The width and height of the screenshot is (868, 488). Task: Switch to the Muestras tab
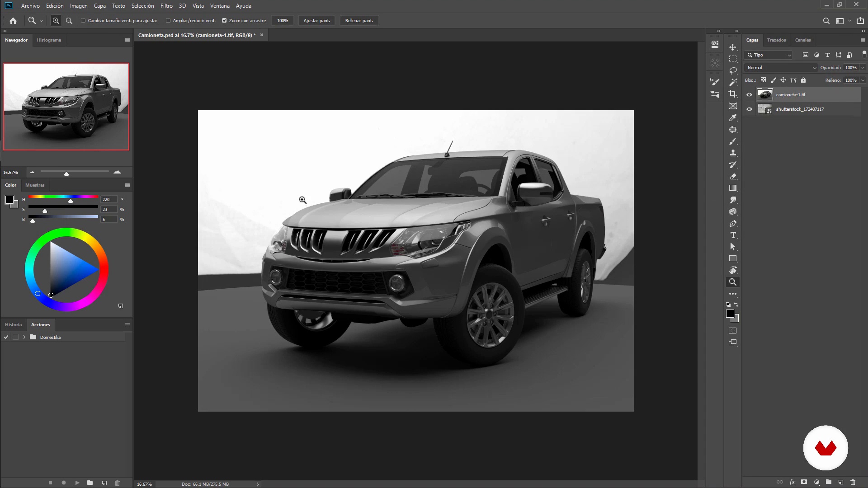point(35,185)
